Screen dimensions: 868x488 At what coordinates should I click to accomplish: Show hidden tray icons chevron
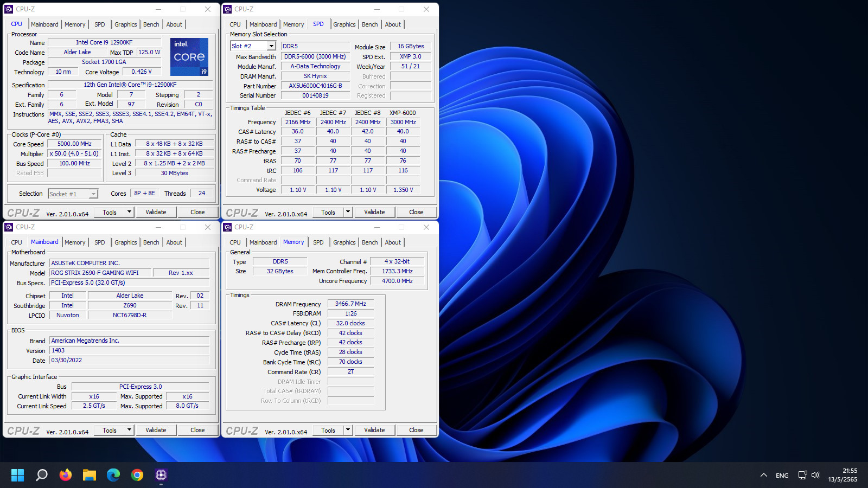764,475
